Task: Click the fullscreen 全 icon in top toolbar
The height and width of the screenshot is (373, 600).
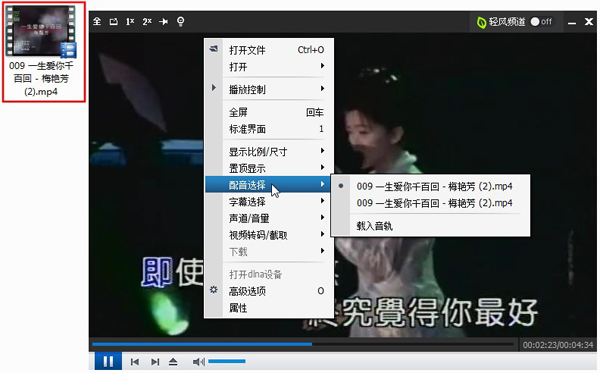Action: pyautogui.click(x=97, y=21)
